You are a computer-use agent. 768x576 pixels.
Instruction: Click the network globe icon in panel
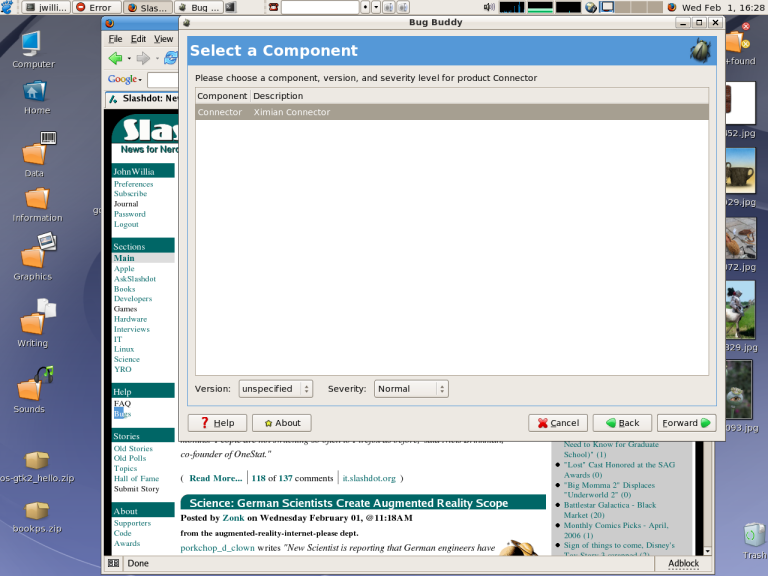tap(591, 7)
